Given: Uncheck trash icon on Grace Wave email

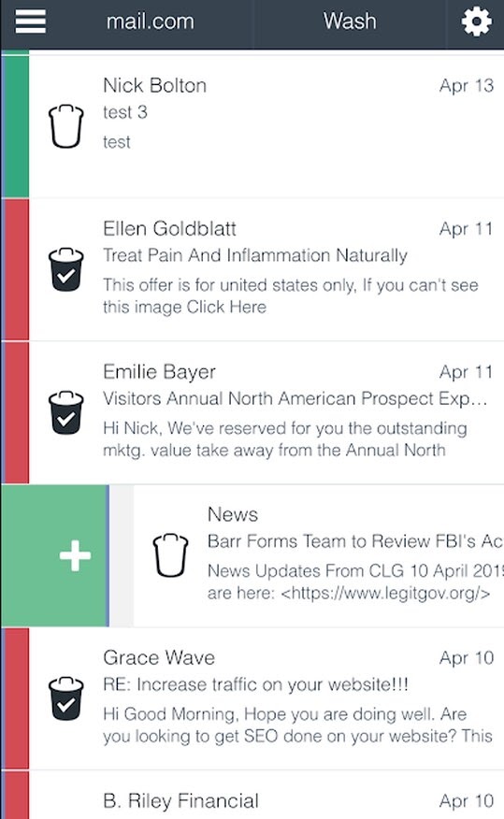Looking at the screenshot, I should click(x=65, y=699).
